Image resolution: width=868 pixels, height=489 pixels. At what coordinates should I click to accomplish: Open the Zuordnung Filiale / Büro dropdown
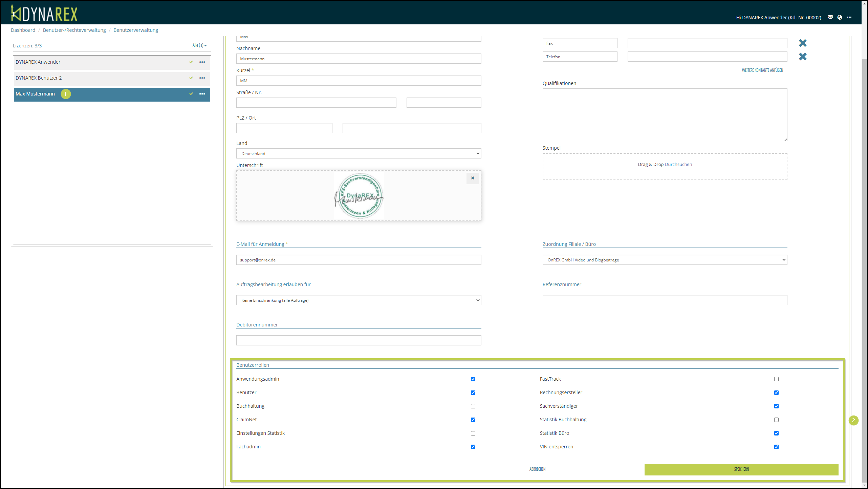pos(665,260)
